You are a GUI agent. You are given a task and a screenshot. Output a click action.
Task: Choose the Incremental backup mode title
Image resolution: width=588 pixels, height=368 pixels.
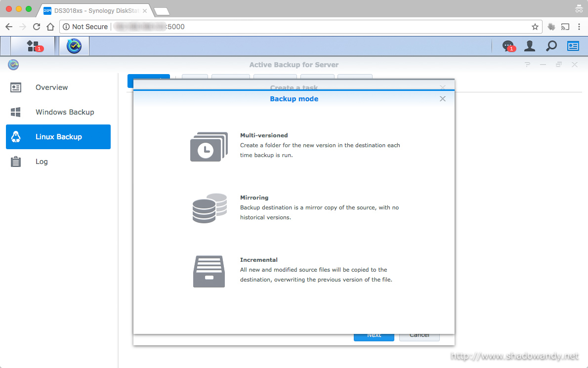[x=259, y=260]
